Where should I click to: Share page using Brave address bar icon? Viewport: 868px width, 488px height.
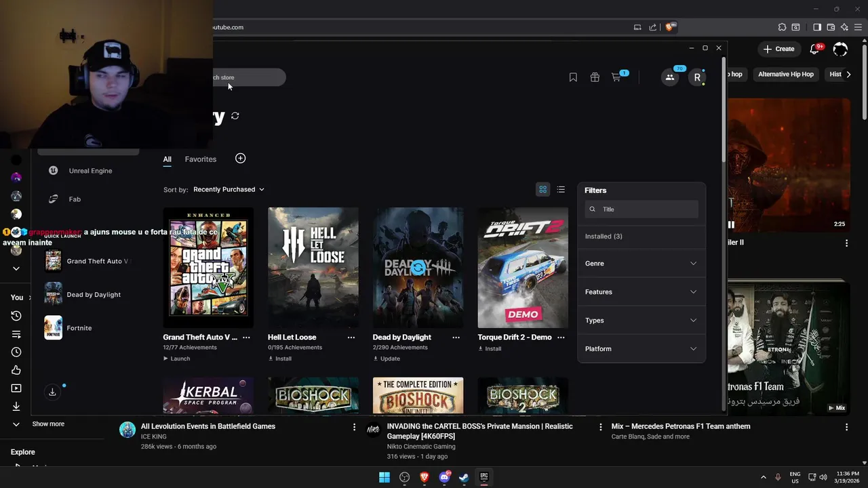652,27
